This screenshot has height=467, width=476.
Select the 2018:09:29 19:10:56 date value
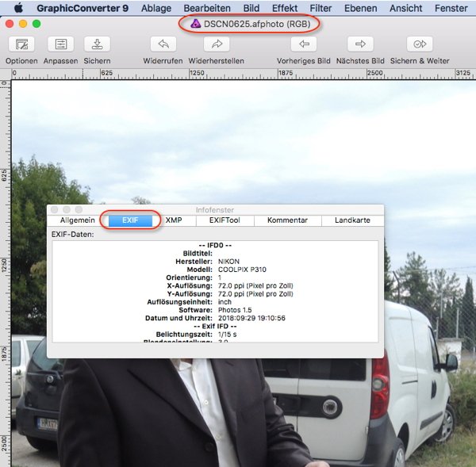251,318
